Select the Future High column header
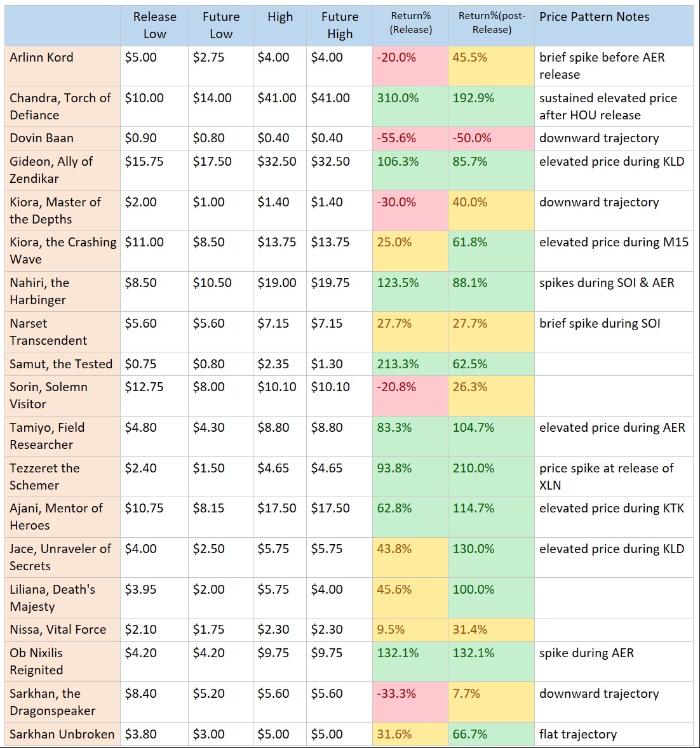 [x=340, y=25]
